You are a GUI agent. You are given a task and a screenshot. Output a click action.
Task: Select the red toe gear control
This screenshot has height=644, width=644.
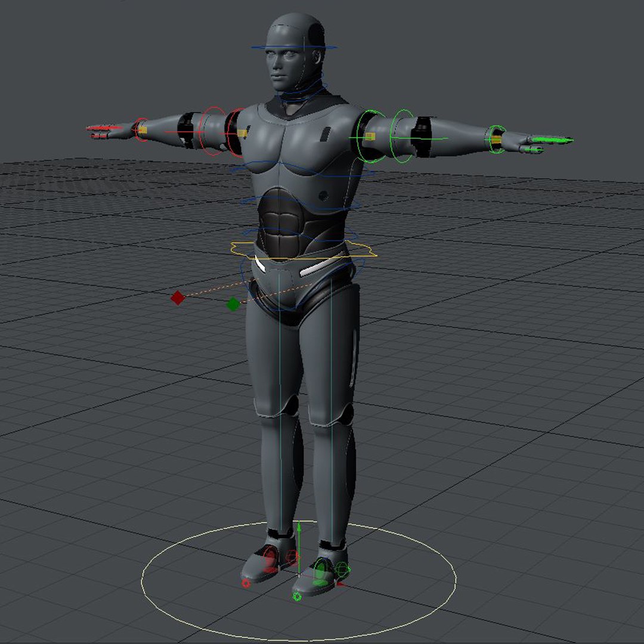246,583
